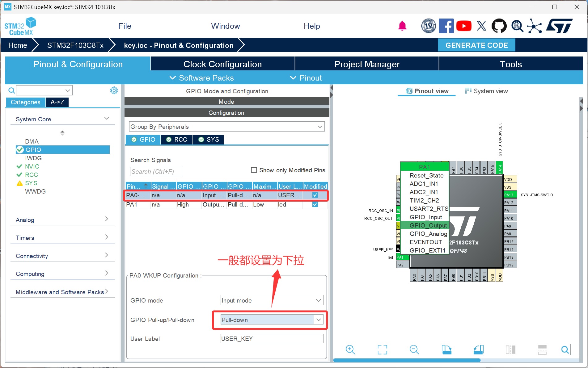Toggle Show only Modified Pins checkbox
This screenshot has width=588, height=368.
[254, 170]
